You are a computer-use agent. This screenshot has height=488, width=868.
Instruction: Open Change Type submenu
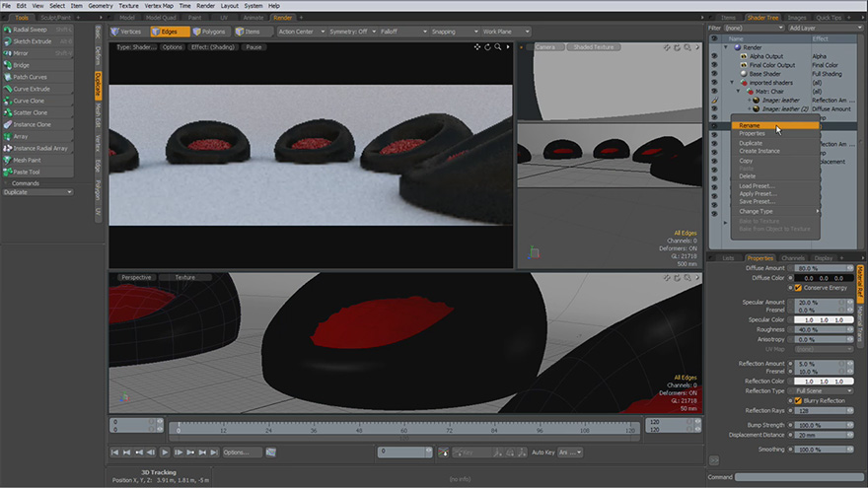point(775,211)
